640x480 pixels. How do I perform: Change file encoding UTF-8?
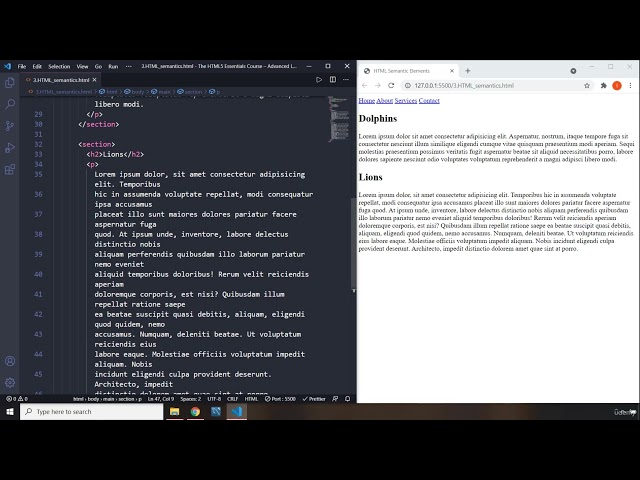214,399
